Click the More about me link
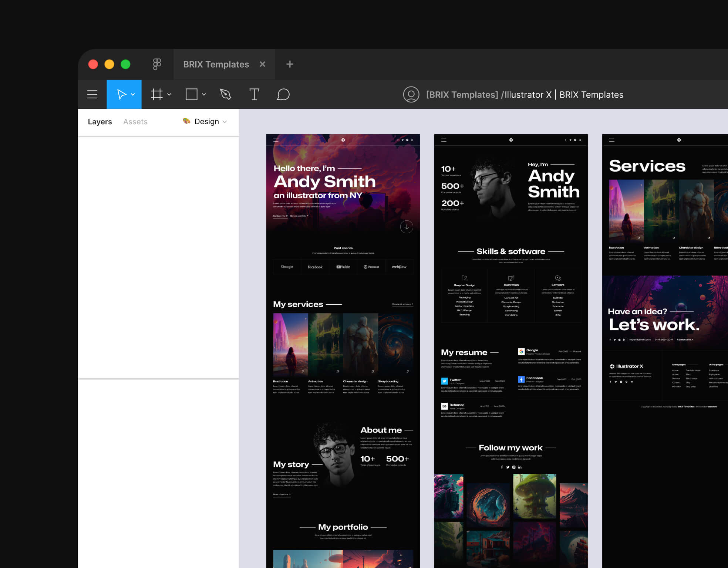Screen dimensions: 728x568 [282, 494]
